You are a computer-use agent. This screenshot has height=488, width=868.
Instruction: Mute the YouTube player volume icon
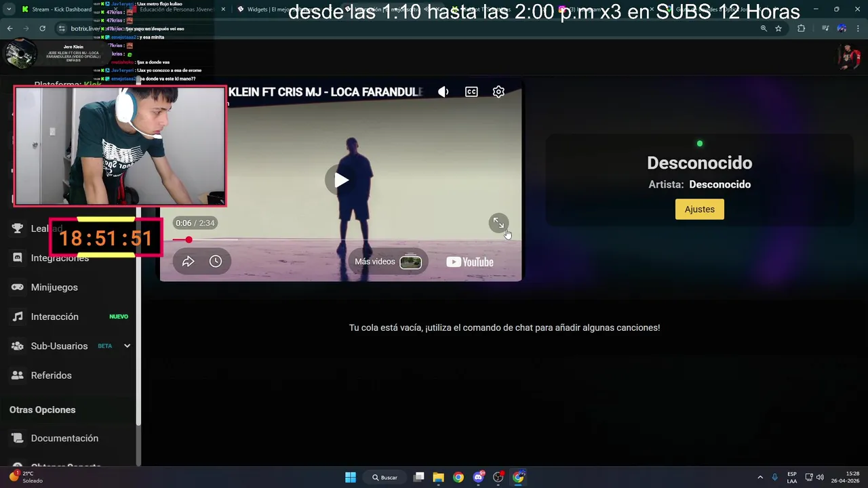[443, 91]
